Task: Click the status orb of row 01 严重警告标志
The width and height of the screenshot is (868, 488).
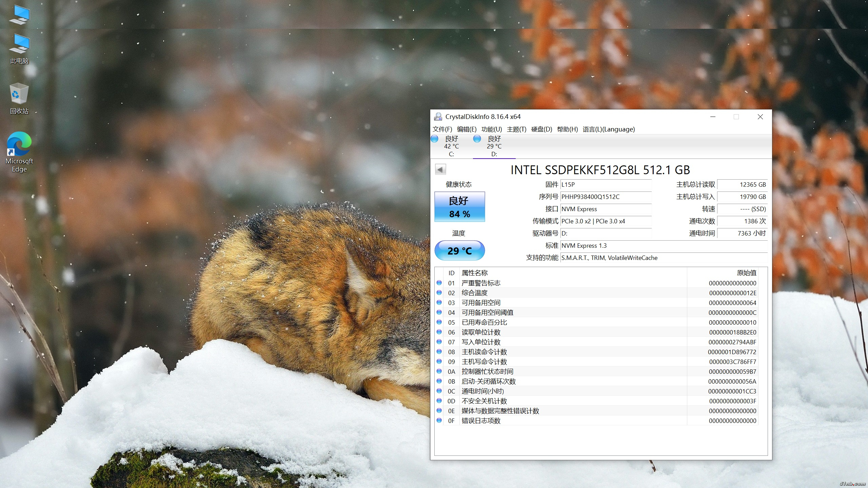Action: (439, 283)
